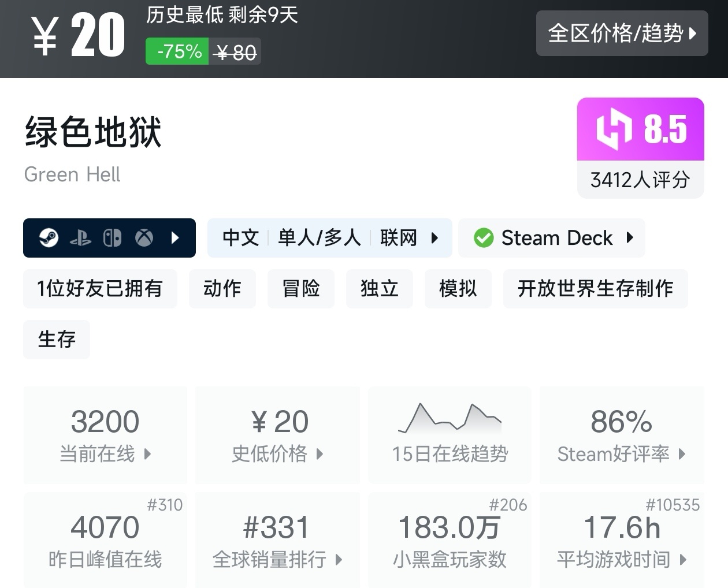The height and width of the screenshot is (588, 728).
Task: Expand the Steam Deck compatibility details arrow
Action: tap(630, 237)
